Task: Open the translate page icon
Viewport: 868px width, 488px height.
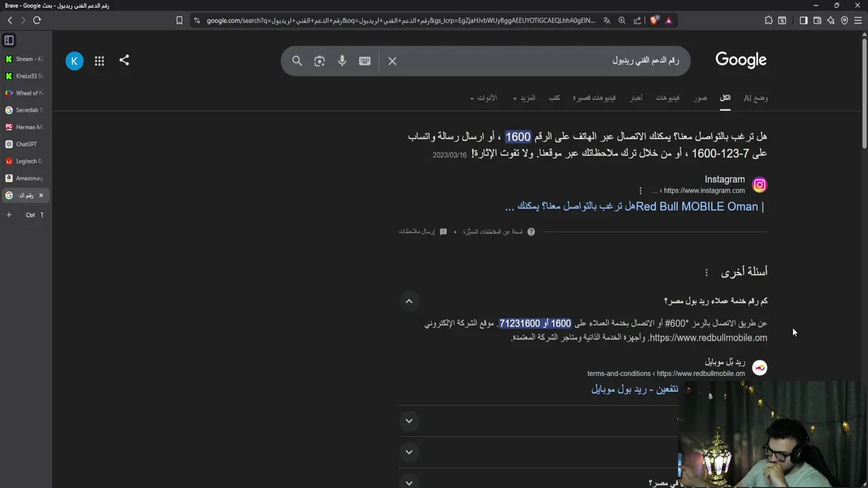Action: [607, 20]
